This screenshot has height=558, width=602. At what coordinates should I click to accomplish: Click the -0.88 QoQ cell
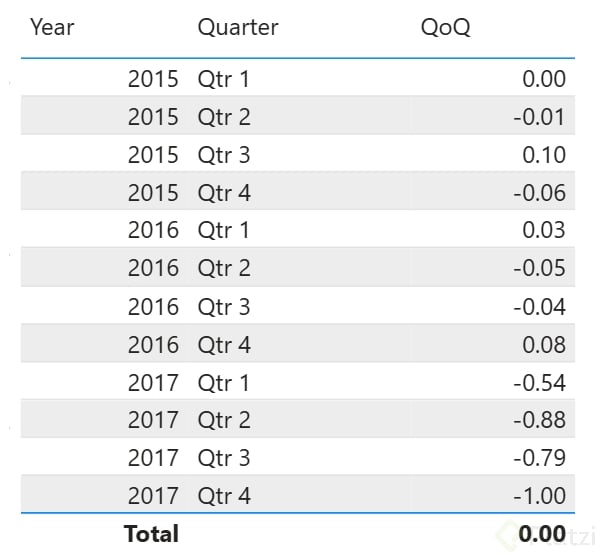[x=540, y=420]
